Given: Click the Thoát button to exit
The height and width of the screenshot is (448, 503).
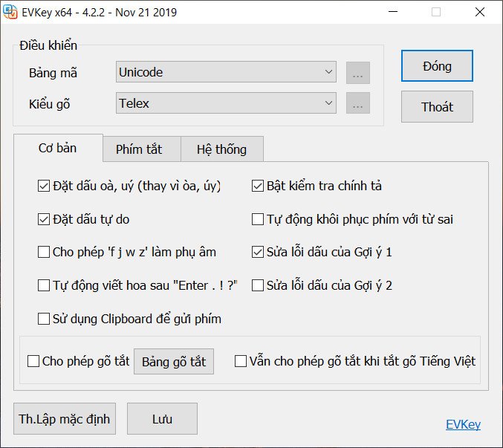Looking at the screenshot, I should tap(437, 107).
